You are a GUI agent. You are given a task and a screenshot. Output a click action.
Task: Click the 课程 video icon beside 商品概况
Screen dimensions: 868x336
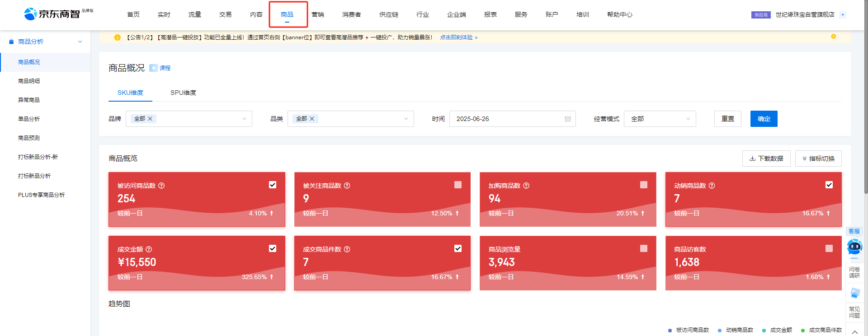153,68
